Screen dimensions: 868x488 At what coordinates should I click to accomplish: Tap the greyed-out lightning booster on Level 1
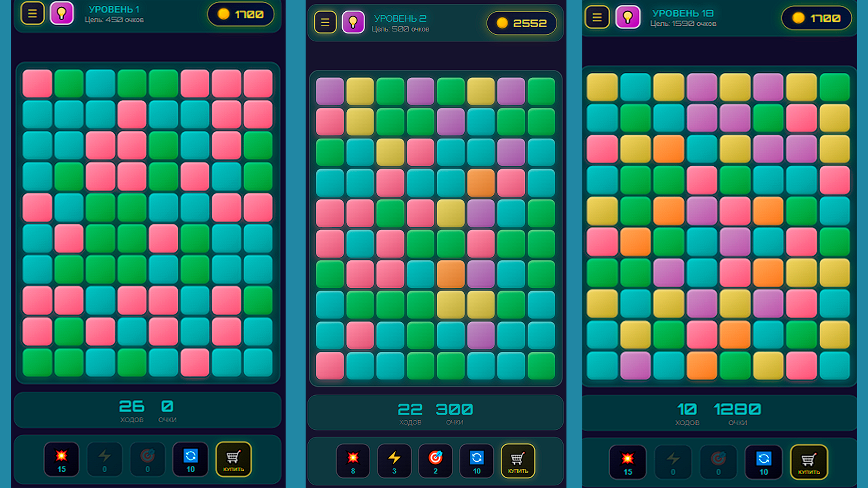104,459
